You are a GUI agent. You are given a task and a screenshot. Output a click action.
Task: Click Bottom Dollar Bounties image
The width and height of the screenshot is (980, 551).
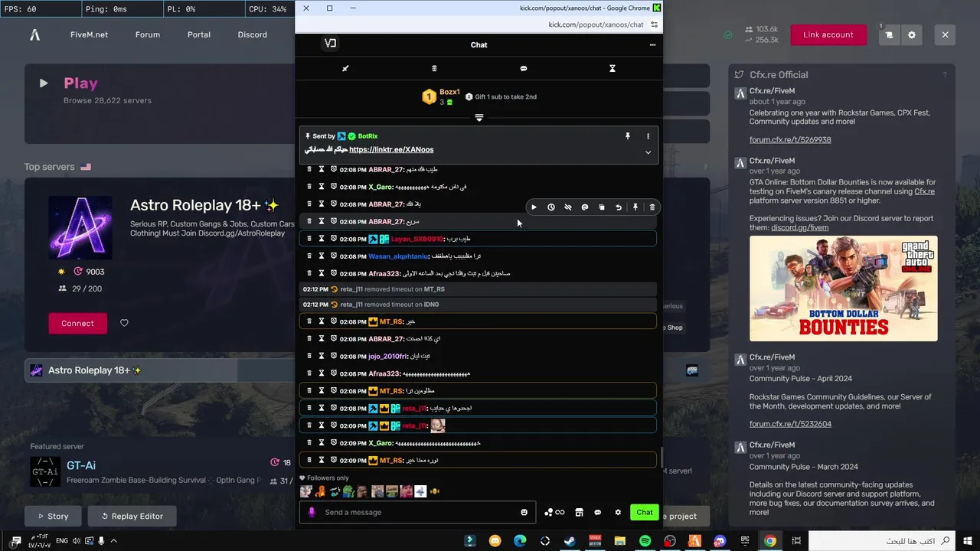(843, 289)
